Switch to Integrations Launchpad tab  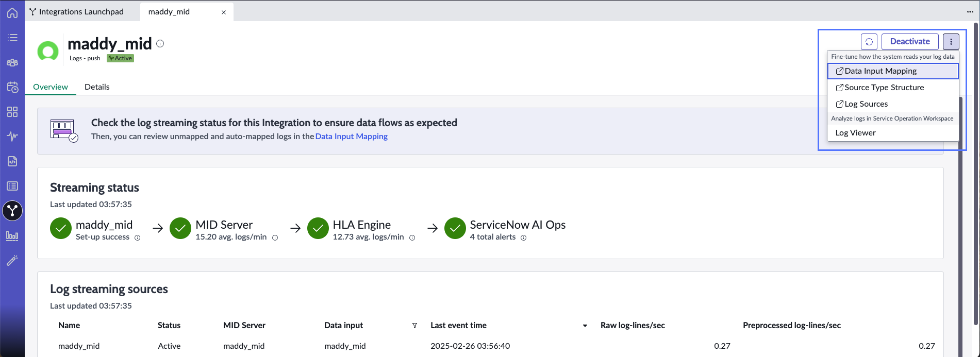(77, 11)
